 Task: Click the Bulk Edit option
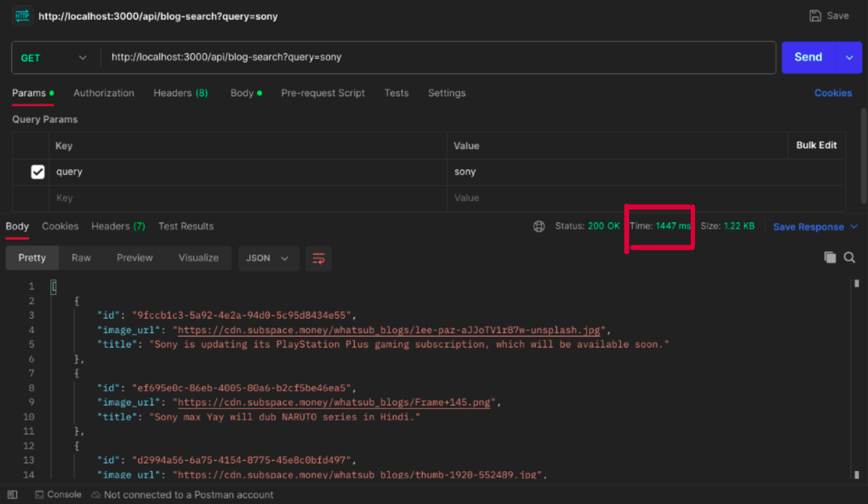pyautogui.click(x=817, y=146)
